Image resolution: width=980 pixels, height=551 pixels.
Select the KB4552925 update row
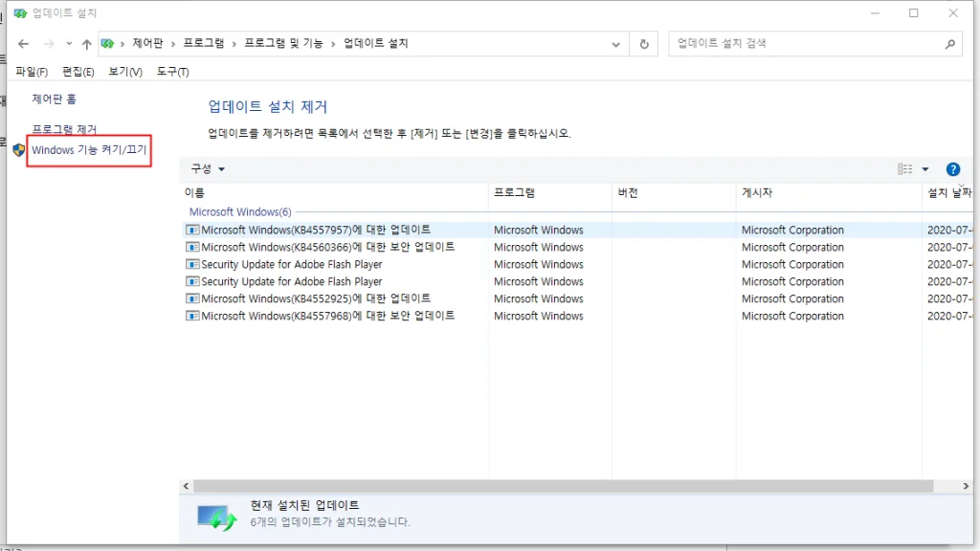(578, 298)
